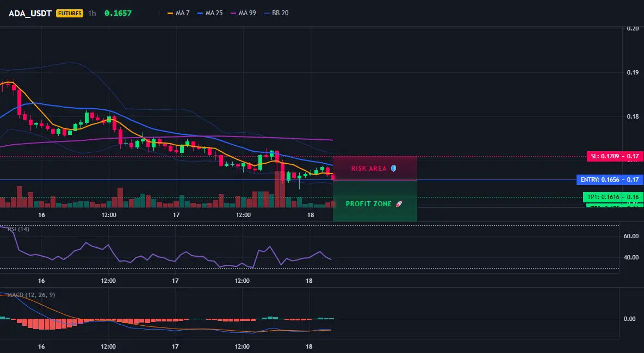This screenshot has height=353, width=644.
Task: Toggle the MA 99 legend entry
Action: click(x=243, y=13)
